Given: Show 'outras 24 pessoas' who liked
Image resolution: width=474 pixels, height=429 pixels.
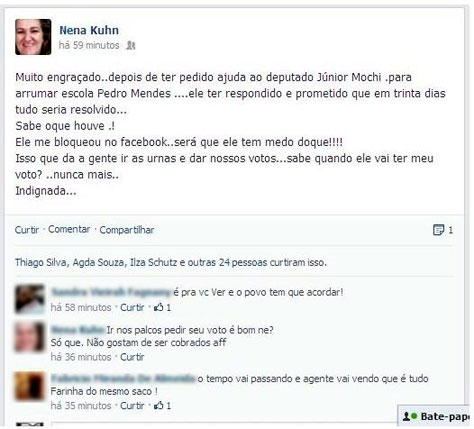Looking at the screenshot, I should [227, 262].
